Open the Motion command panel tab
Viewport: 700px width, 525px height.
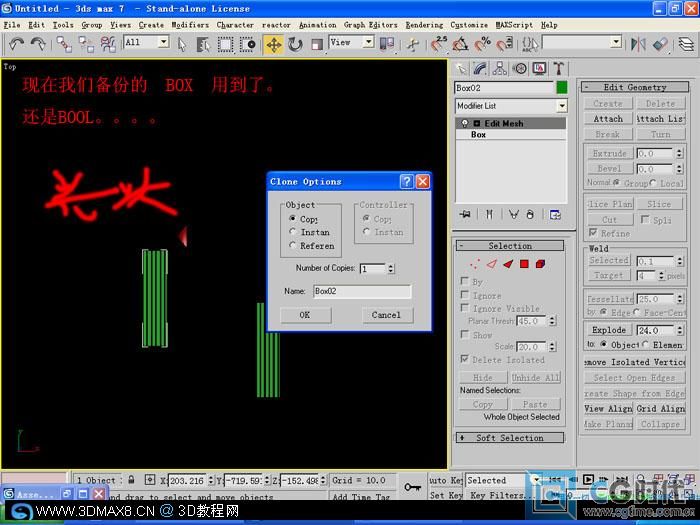tap(519, 68)
